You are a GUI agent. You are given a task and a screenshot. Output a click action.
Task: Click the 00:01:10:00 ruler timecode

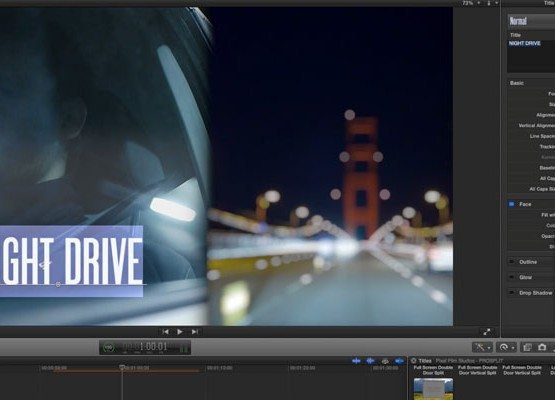[219, 368]
